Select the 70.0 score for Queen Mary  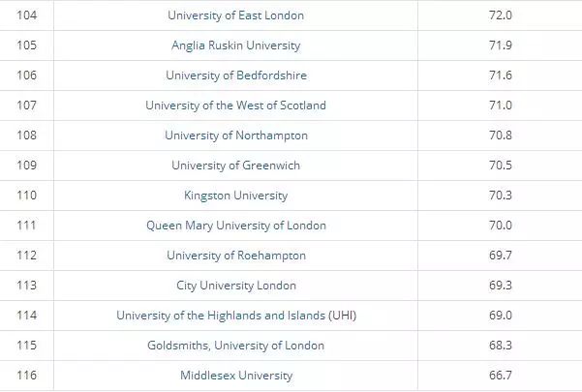tap(500, 226)
